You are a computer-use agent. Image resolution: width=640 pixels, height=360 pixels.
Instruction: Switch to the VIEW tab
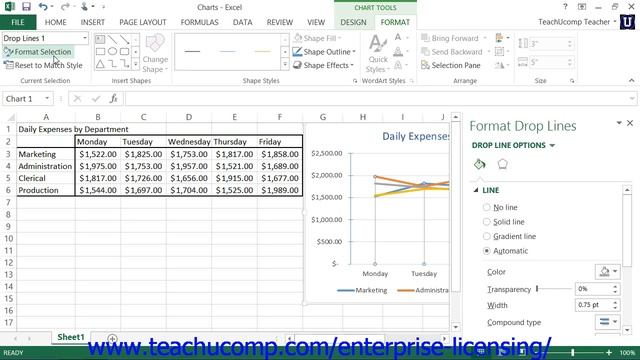tap(316, 22)
